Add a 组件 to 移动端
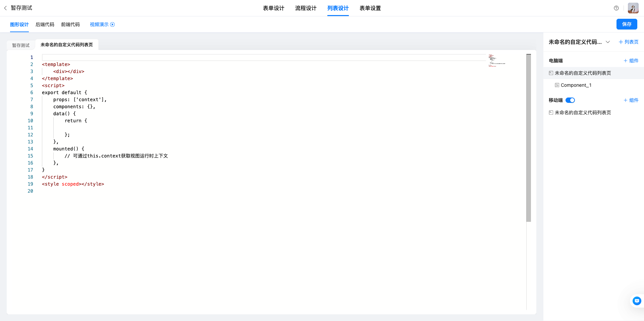Screen dimensions: 644x321 point(631,100)
